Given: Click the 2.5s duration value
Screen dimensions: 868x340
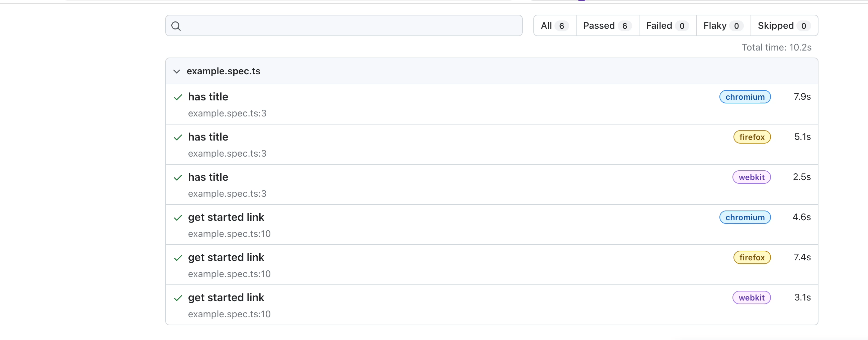Looking at the screenshot, I should 802,177.
